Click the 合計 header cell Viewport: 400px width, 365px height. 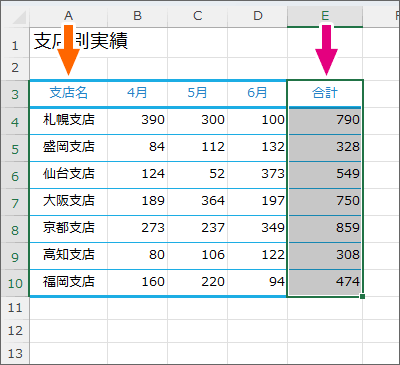click(325, 93)
